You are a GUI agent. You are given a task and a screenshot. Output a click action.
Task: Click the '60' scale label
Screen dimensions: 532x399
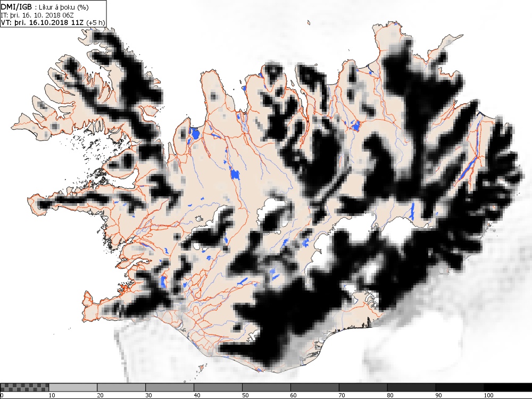(294, 395)
